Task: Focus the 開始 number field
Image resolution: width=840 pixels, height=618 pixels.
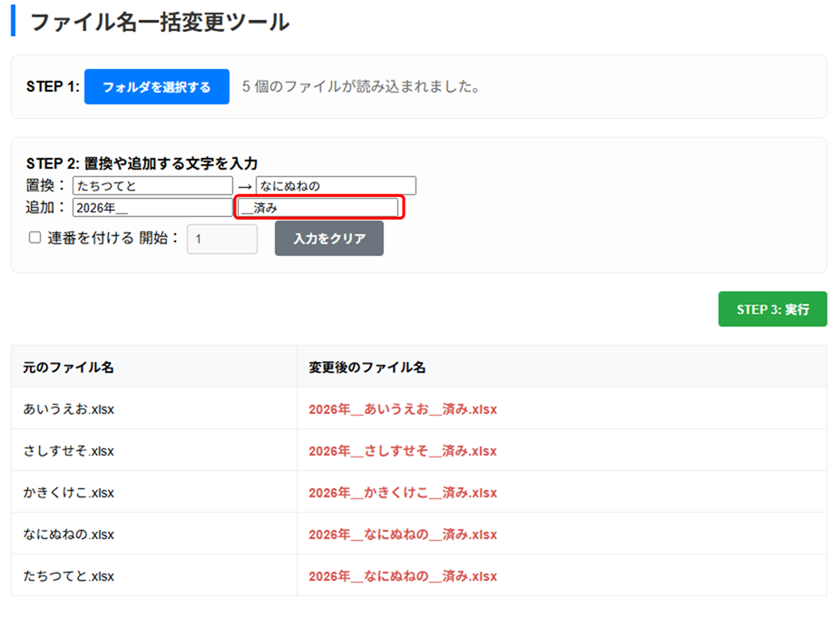Action: tap(221, 240)
